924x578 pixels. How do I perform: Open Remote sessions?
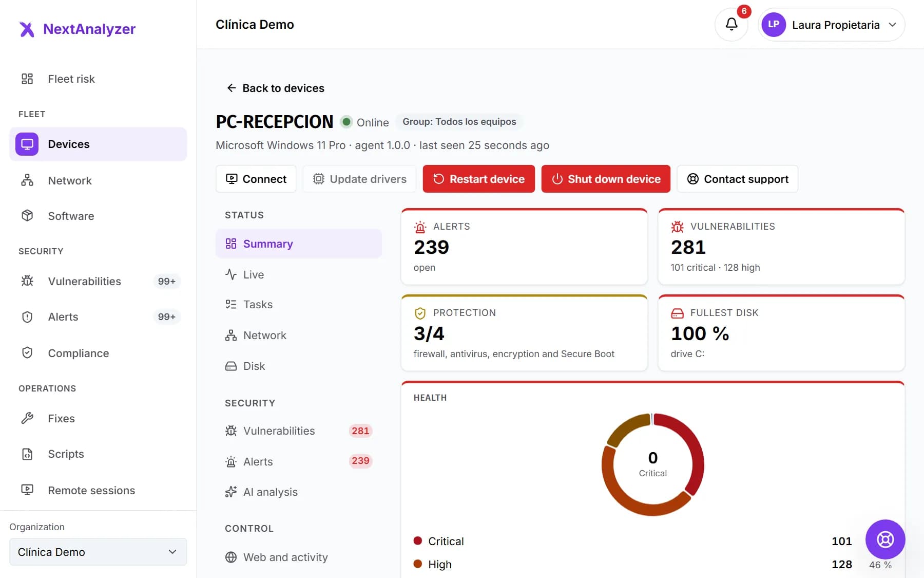98,490
